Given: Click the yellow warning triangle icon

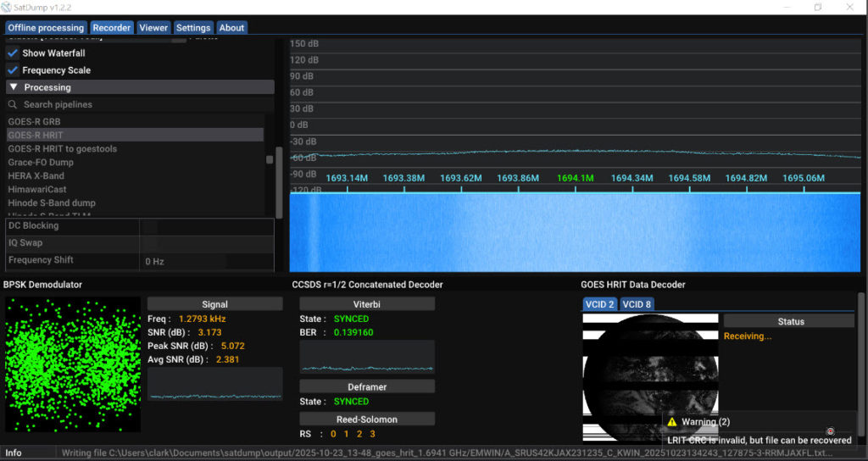Looking at the screenshot, I should (x=672, y=422).
